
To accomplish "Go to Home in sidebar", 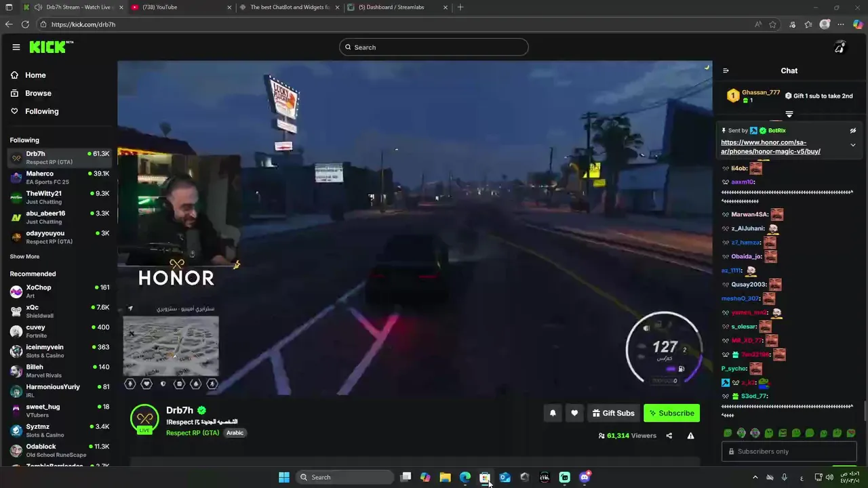I will pos(28,75).
